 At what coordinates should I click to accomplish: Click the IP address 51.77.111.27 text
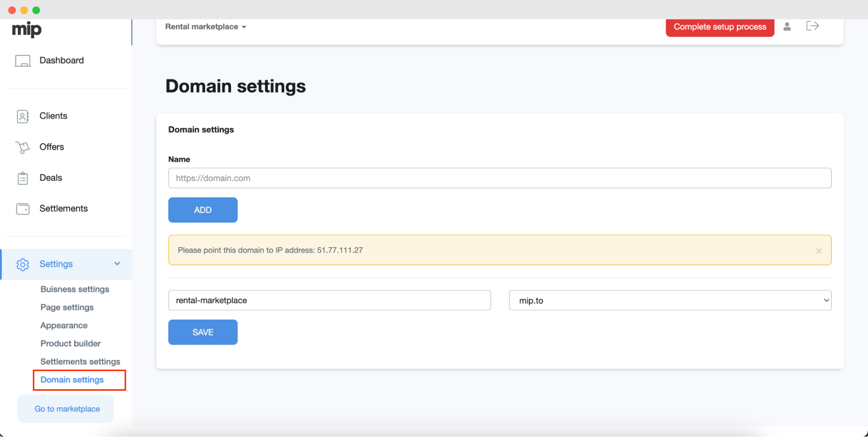(x=340, y=250)
